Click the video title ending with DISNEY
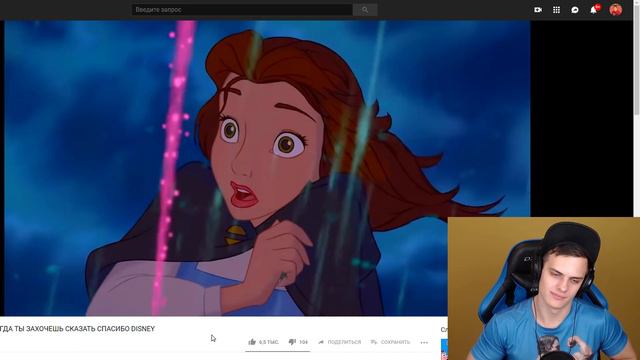 [x=78, y=329]
